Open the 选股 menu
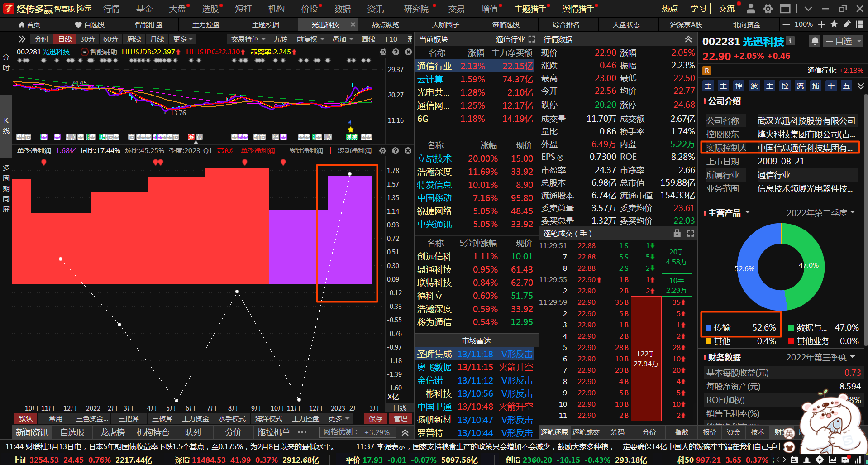 click(210, 9)
